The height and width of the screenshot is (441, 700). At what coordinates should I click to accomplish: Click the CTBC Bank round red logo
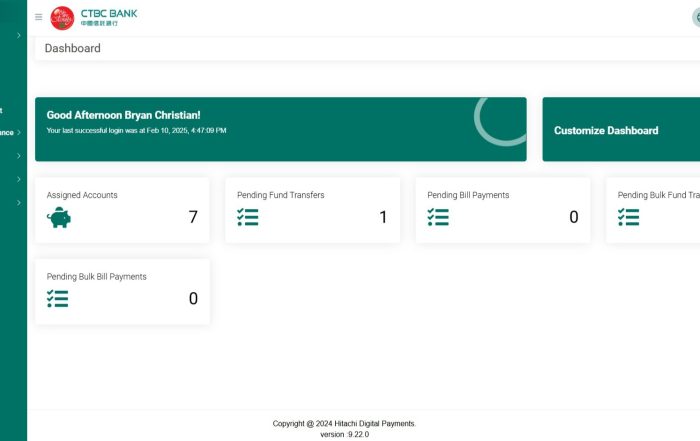[62, 18]
